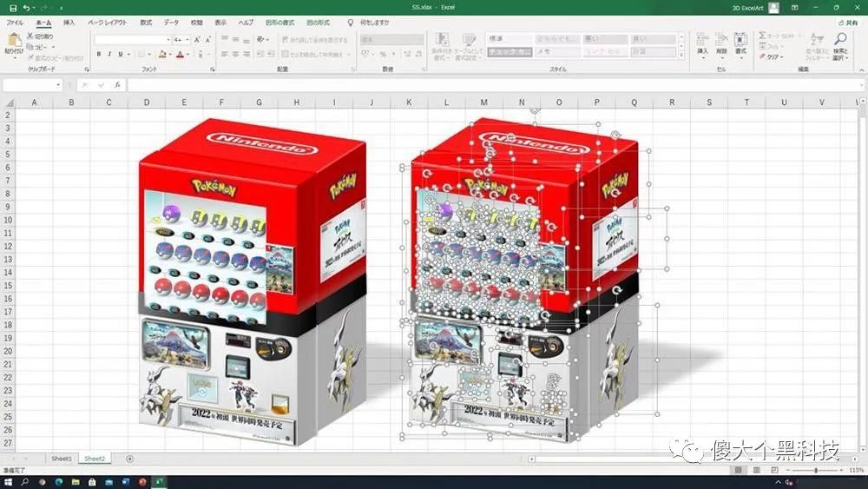Click the Format Painter brush icon

pos(30,57)
